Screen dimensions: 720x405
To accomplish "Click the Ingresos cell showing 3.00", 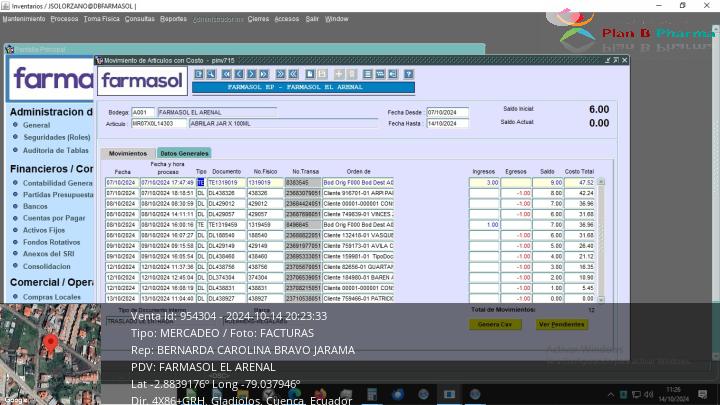I will (484, 183).
